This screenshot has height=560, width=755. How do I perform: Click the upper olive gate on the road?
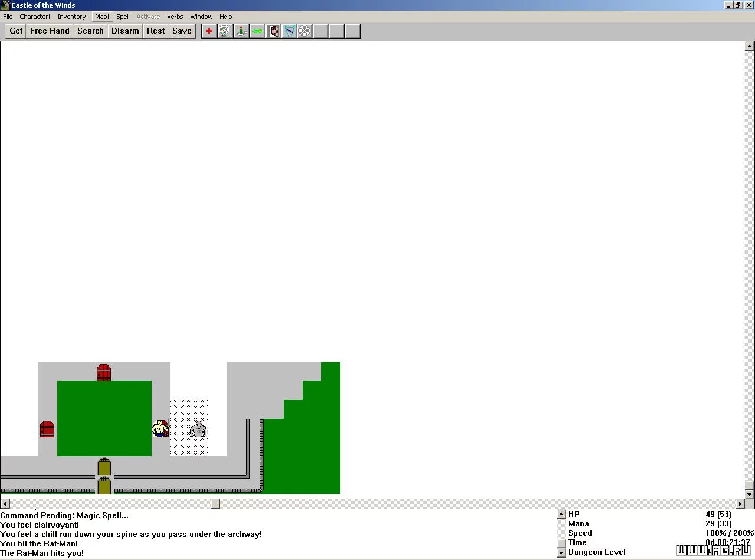coord(104,467)
